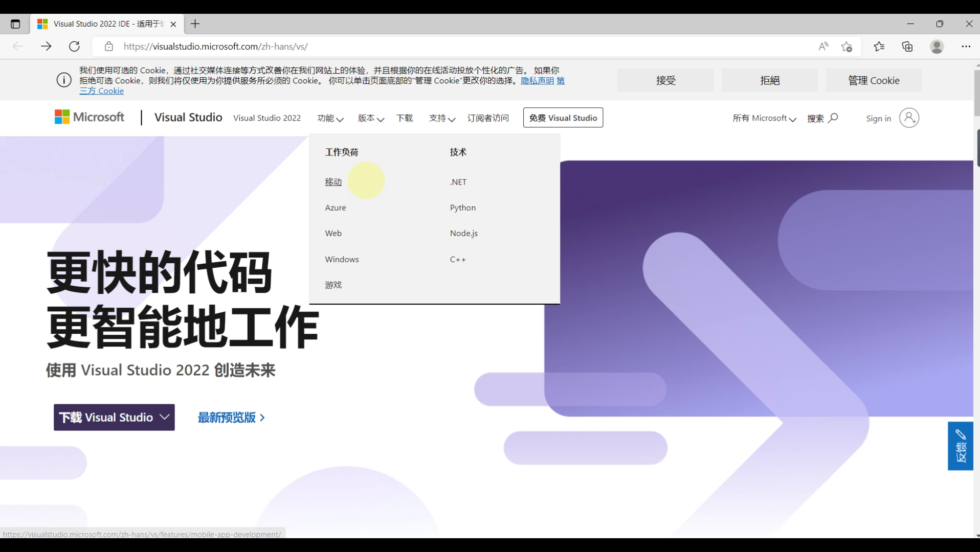The image size is (980, 552).
Task: Select Python in technology menu
Action: coord(463,208)
